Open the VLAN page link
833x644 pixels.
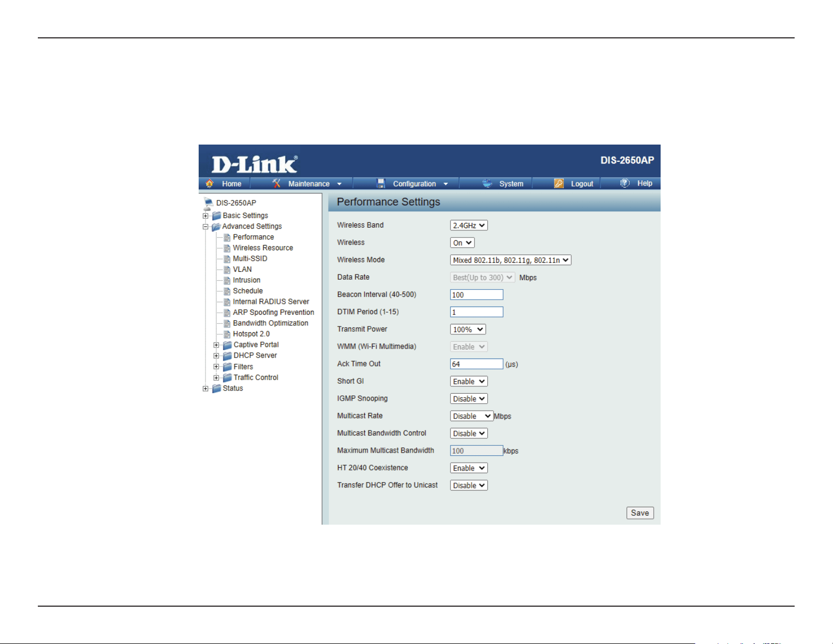[x=242, y=270]
